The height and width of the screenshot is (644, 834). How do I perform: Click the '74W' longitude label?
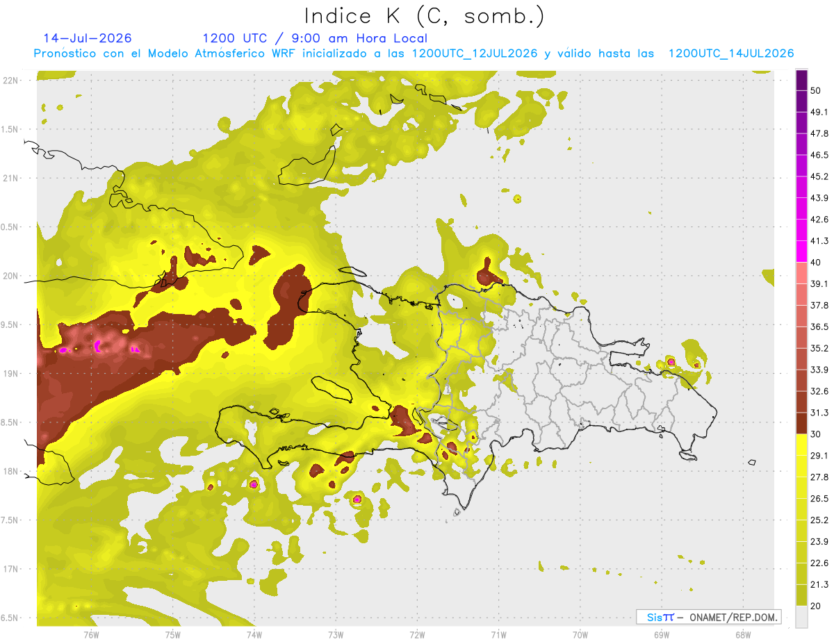click(254, 634)
